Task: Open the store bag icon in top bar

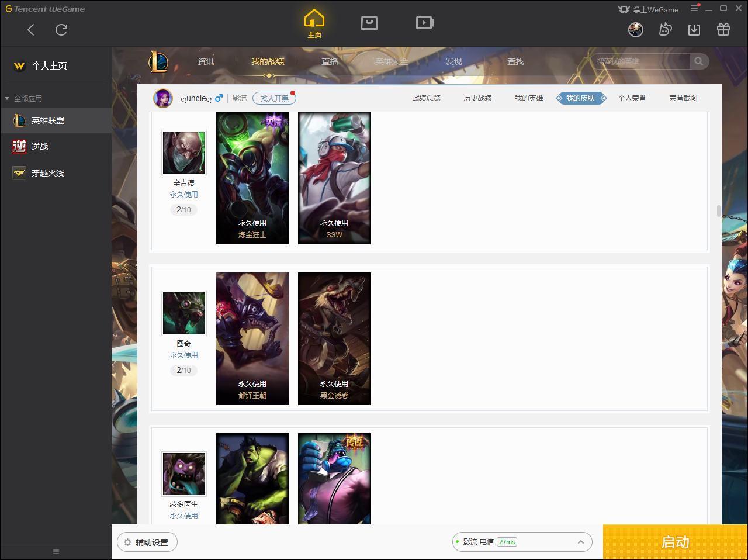Action: pos(369,23)
